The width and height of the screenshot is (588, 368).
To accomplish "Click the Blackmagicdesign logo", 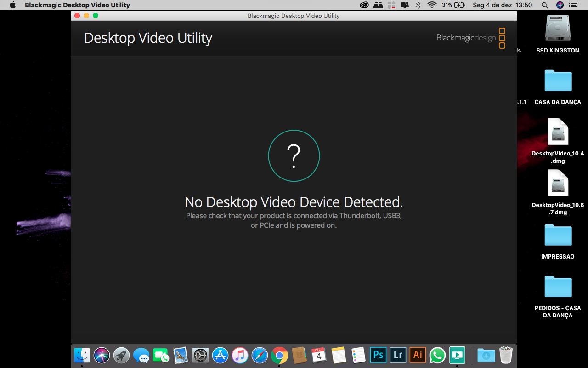I will click(471, 38).
